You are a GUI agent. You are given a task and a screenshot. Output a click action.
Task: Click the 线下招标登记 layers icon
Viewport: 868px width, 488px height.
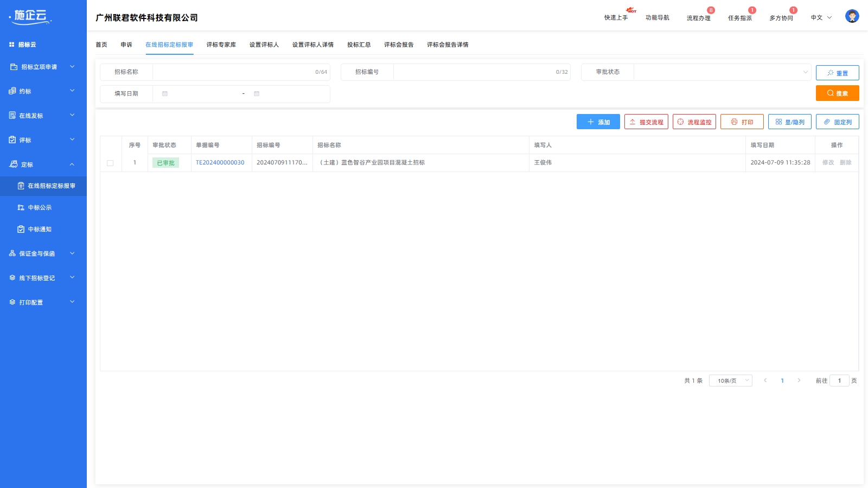12,278
